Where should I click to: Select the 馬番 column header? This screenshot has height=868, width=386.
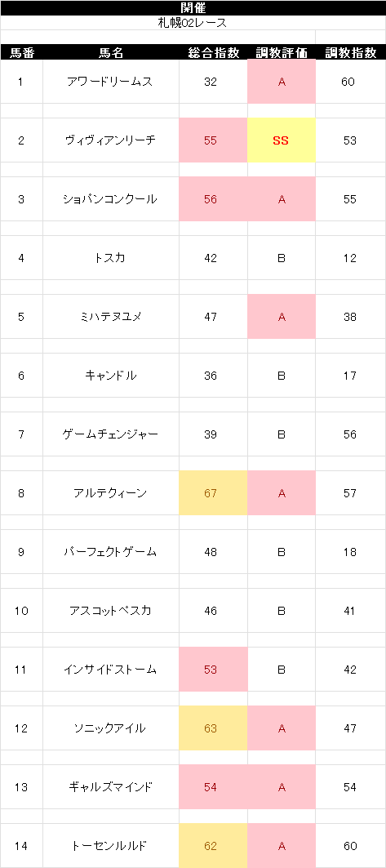[21, 52]
